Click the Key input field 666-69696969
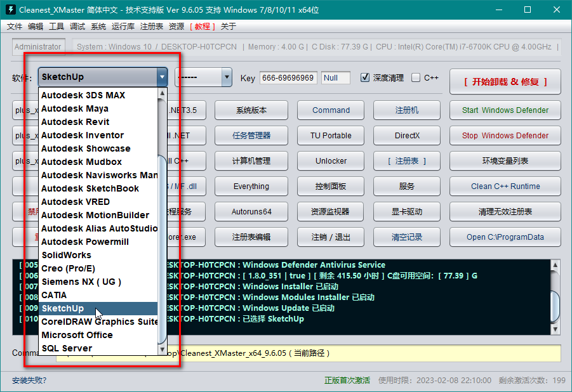572x392 pixels. tap(288, 77)
